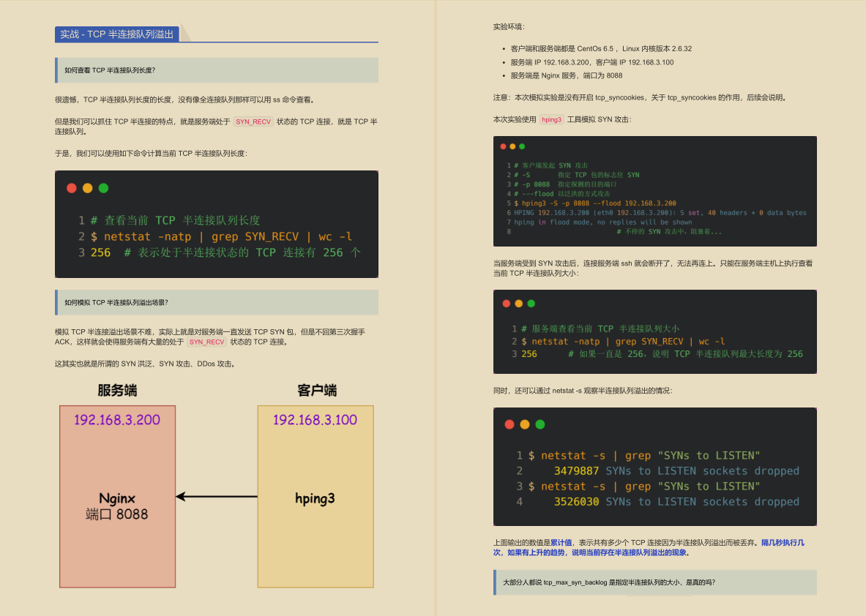Click the SYN_RECV tag after "就是服务端处于"

coord(253,122)
